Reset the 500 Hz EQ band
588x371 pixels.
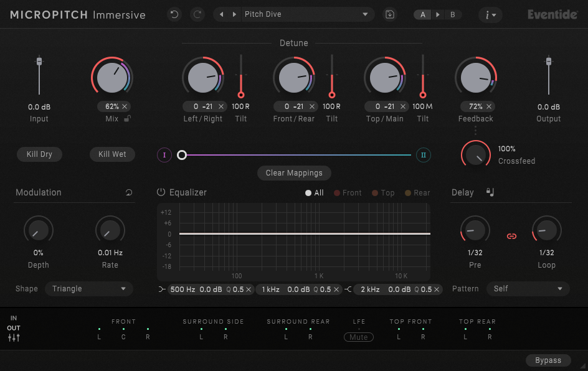tap(249, 289)
